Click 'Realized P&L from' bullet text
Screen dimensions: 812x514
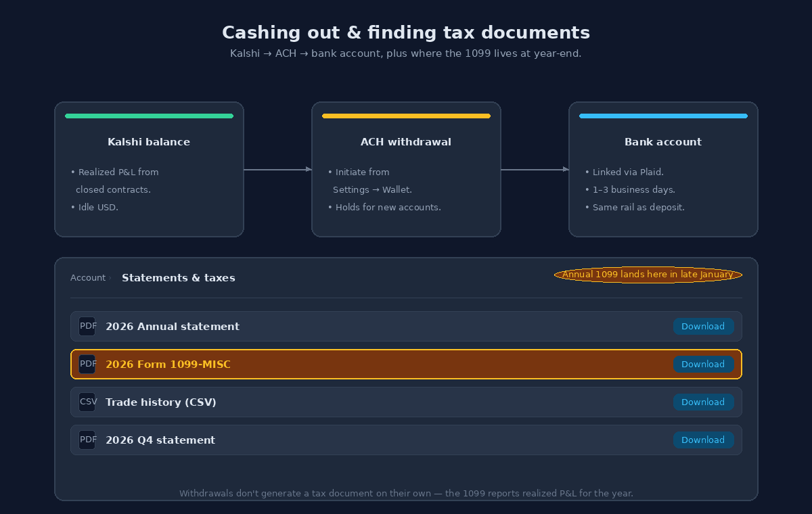(x=115, y=172)
